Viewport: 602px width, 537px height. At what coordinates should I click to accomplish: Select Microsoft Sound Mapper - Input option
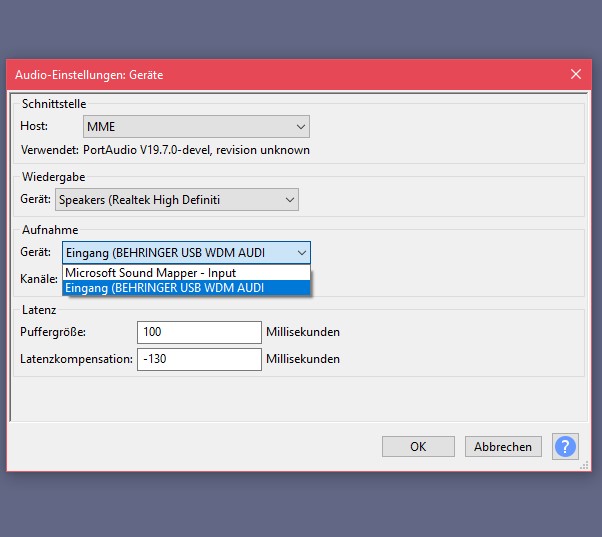tap(186, 273)
